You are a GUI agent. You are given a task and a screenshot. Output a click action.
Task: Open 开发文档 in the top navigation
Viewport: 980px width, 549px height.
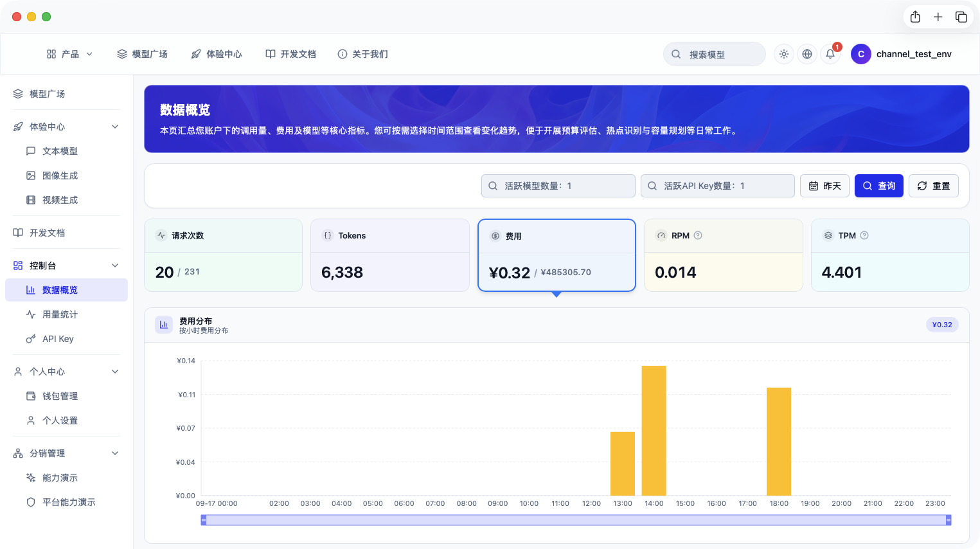(x=290, y=54)
